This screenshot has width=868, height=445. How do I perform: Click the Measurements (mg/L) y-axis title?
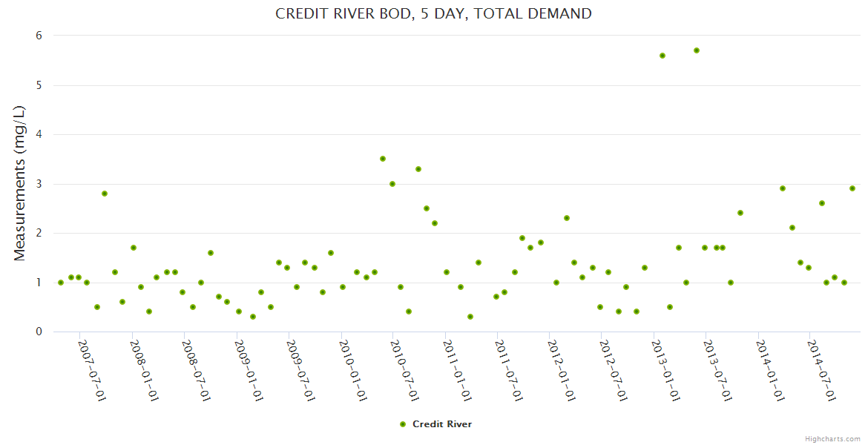[x=20, y=183]
